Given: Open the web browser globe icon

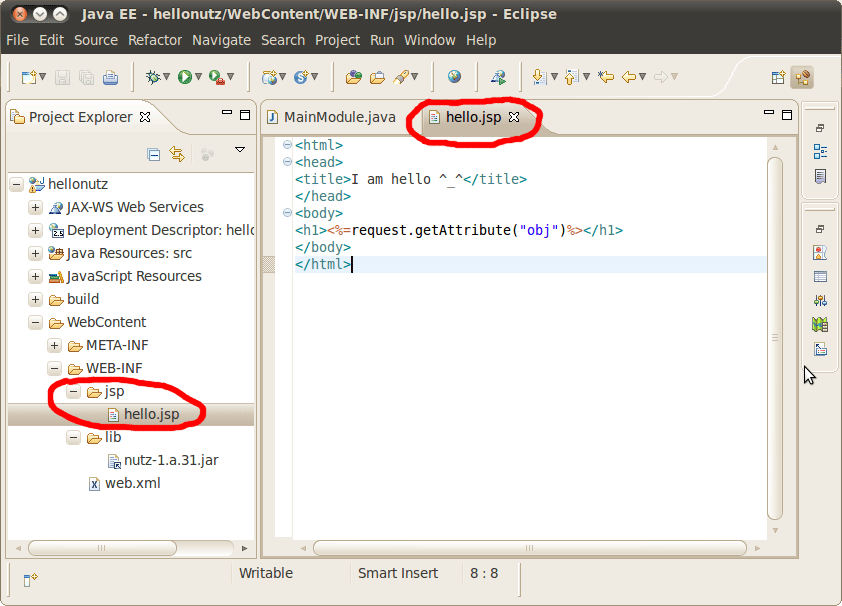Looking at the screenshot, I should click(454, 77).
